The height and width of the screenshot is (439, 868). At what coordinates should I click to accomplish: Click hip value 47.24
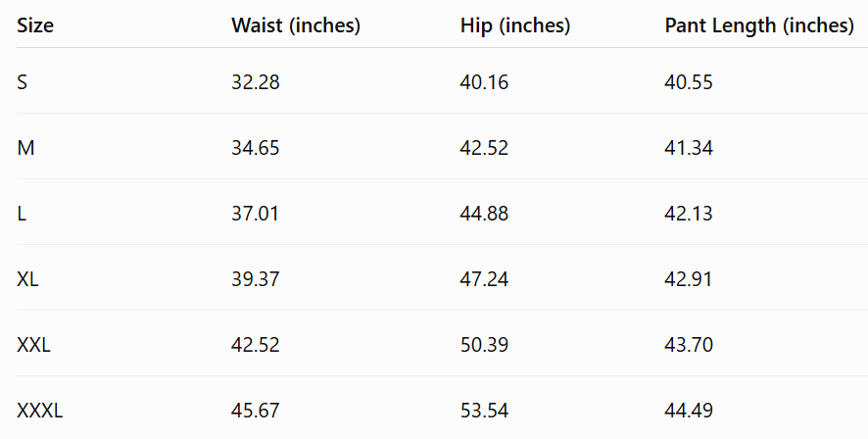pyautogui.click(x=484, y=279)
